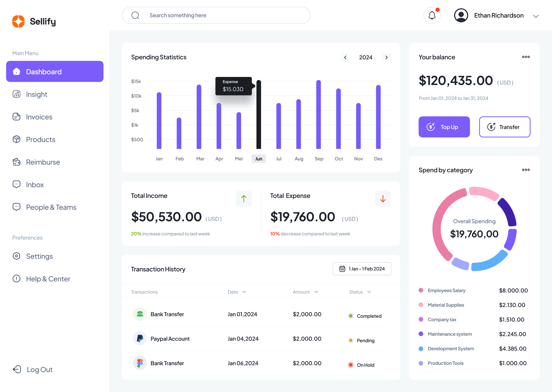Image resolution: width=552 pixels, height=392 pixels.
Task: Click the People & Teams icon
Action: tap(16, 207)
